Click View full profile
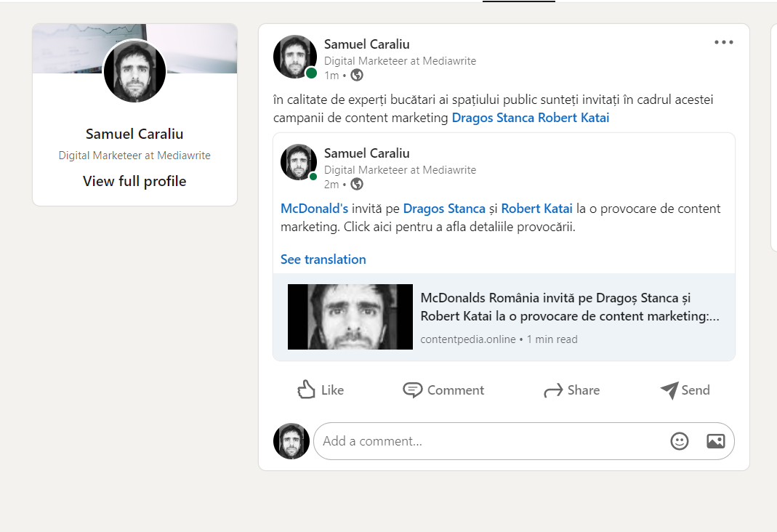 pyautogui.click(x=134, y=181)
